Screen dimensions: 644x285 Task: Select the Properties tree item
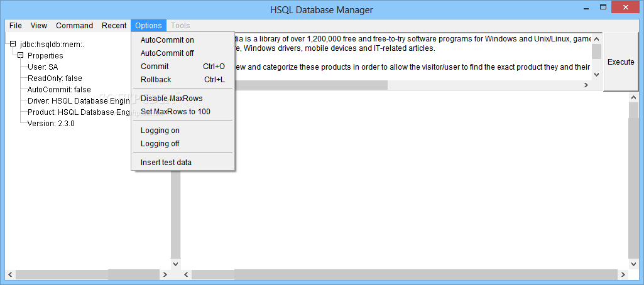[45, 56]
